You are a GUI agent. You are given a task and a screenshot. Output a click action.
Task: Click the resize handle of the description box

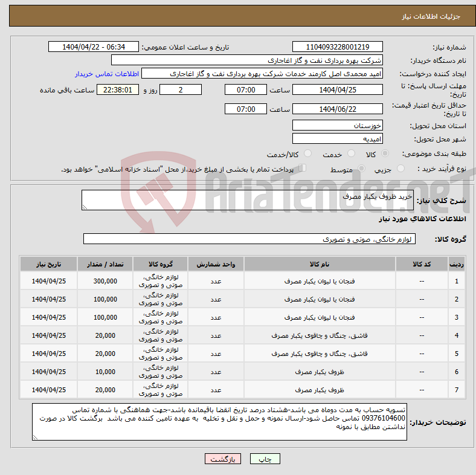click(x=85, y=207)
